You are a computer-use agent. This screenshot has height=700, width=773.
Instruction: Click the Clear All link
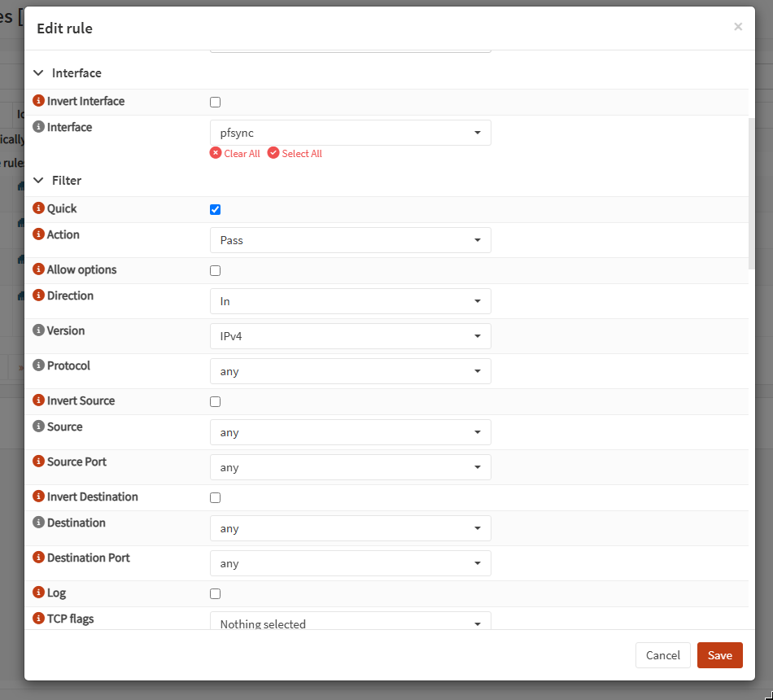point(234,153)
